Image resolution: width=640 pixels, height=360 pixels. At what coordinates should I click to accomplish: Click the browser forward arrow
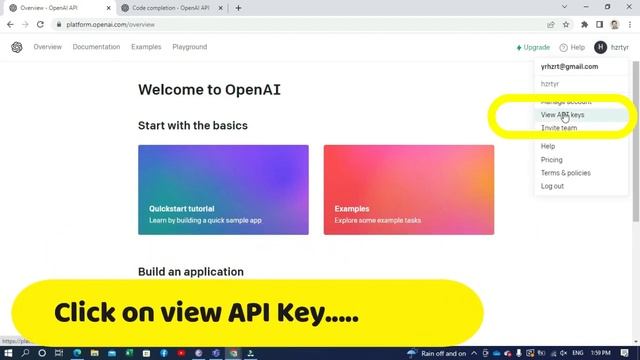click(25, 24)
